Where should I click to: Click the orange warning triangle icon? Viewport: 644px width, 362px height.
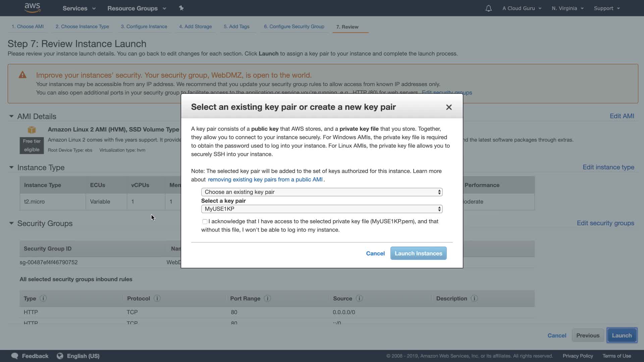[22, 75]
